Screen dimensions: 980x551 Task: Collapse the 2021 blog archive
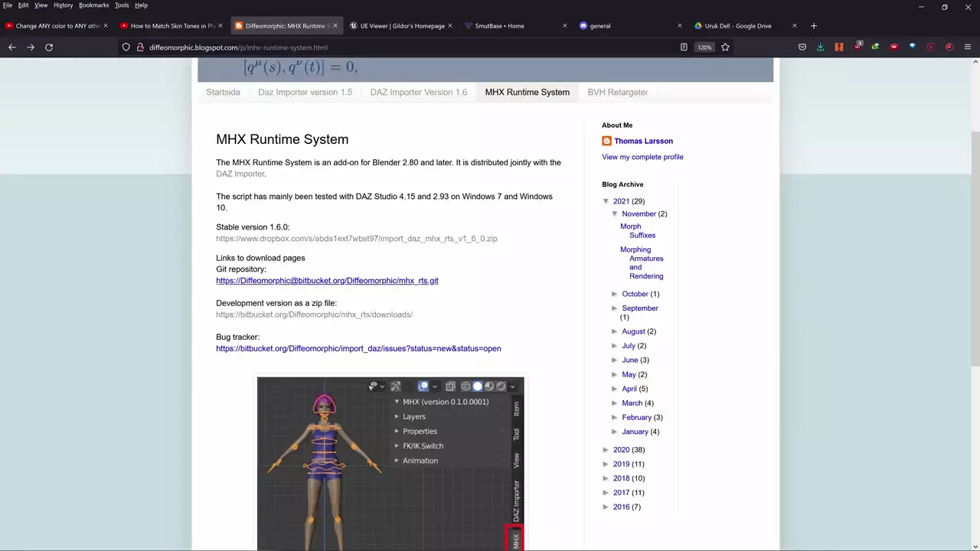point(606,201)
